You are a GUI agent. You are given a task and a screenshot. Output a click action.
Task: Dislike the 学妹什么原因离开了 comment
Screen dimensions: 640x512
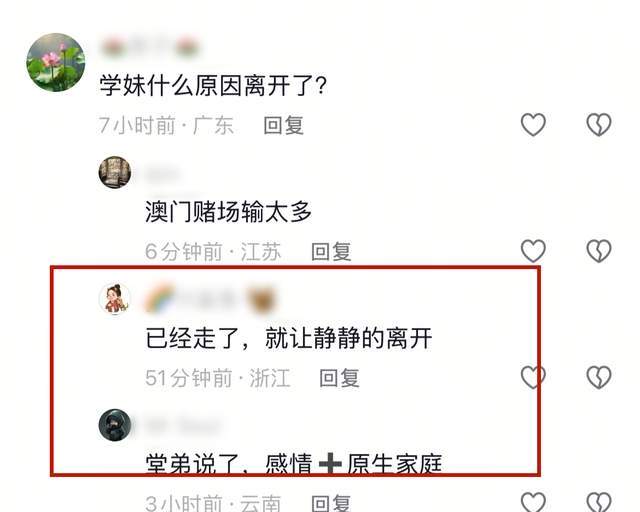point(599,125)
